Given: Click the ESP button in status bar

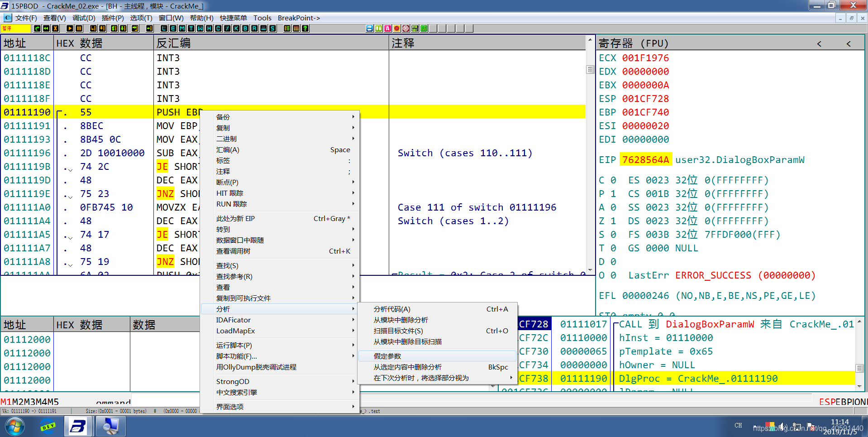Looking at the screenshot, I should point(827,402).
